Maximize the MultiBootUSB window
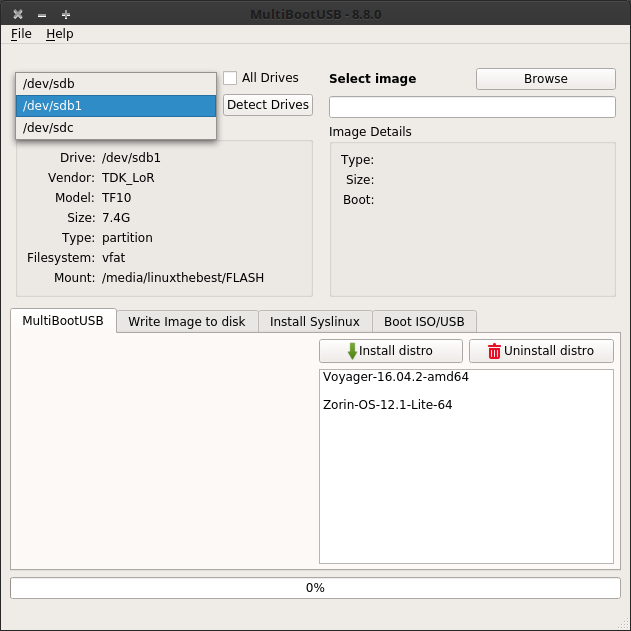This screenshot has height=631, width=631. point(66,15)
